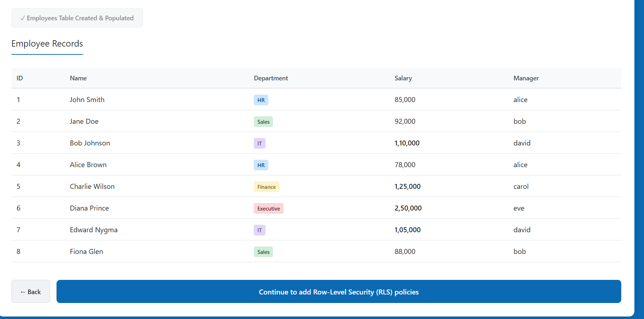Click manager carol in Charlie Wilson's row
This screenshot has width=644, height=319.
pyautogui.click(x=521, y=186)
